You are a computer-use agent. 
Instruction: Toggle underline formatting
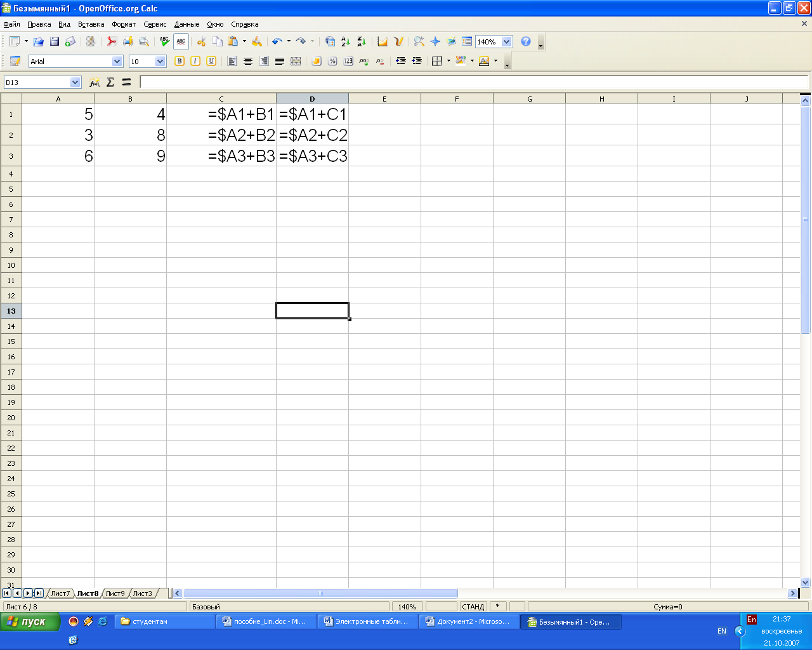click(x=211, y=61)
